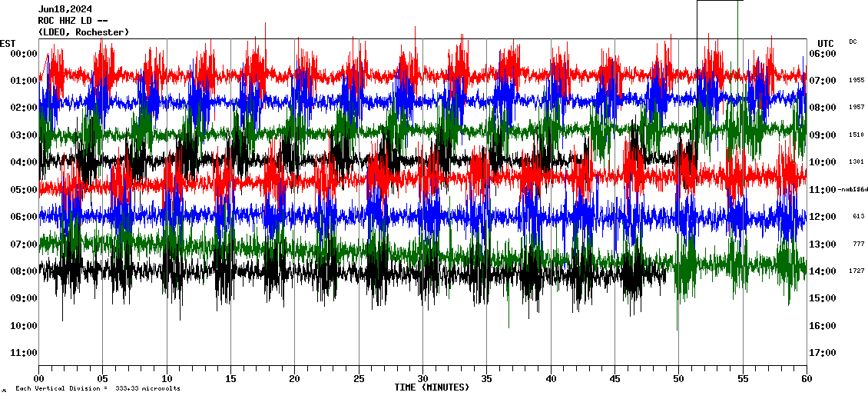The image size is (868, 399).
Task: Click the EST axis header
Action: pyautogui.click(x=8, y=43)
